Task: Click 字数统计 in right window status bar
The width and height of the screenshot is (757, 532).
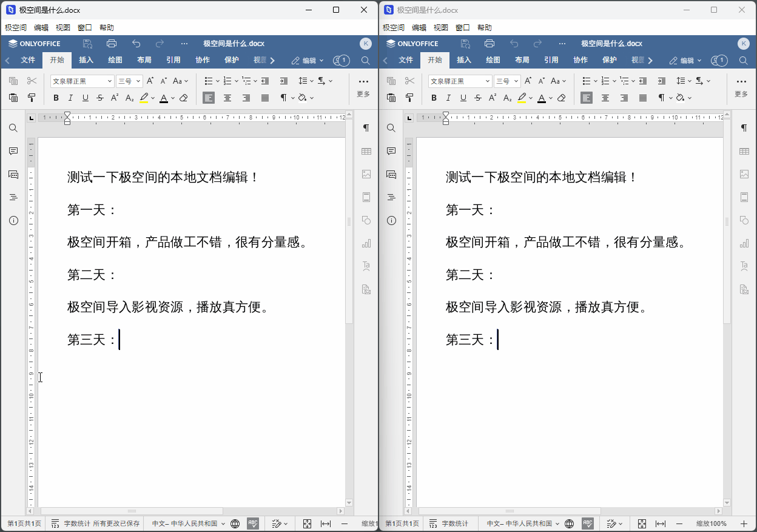Action: pyautogui.click(x=449, y=524)
